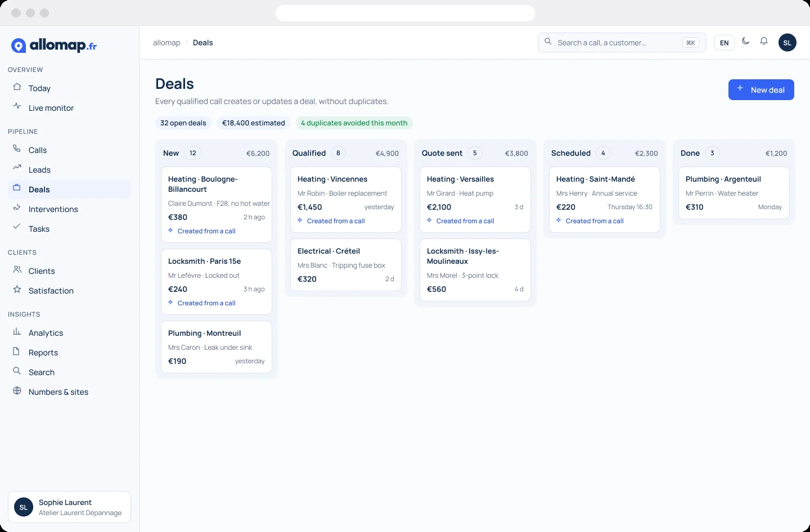Screen dimensions: 810x532
Task: Click the Deals breadcrumb text
Action: 203,43
